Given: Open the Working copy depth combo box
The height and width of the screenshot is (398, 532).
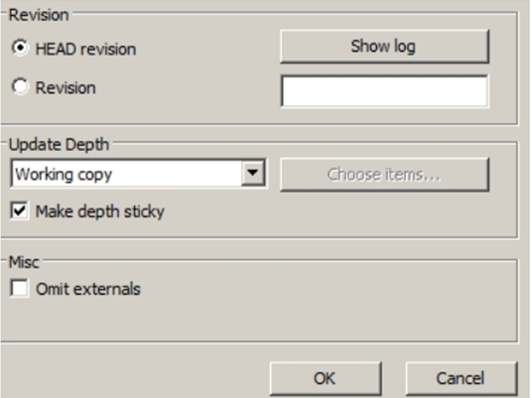Looking at the screenshot, I should [x=138, y=174].
